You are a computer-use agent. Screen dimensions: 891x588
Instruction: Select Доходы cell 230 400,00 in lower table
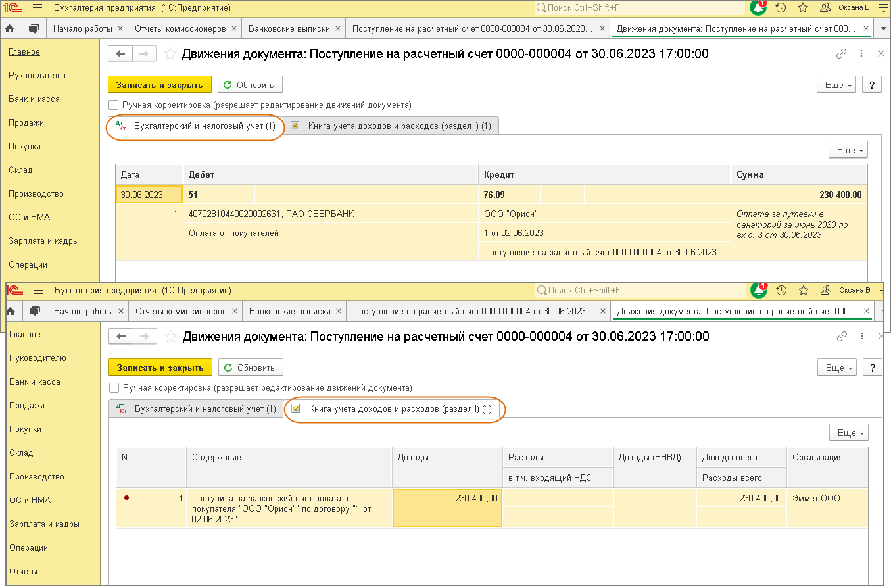pyautogui.click(x=447, y=508)
